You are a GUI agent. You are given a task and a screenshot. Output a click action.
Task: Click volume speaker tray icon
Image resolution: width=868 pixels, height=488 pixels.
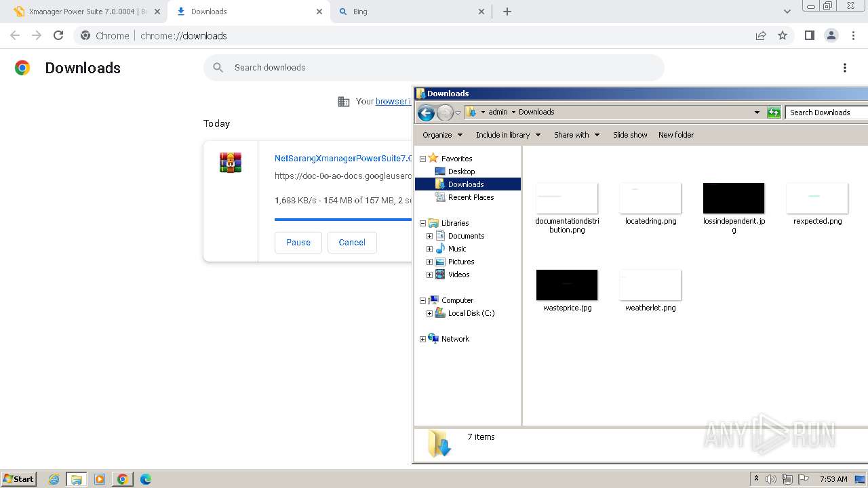coord(771,479)
